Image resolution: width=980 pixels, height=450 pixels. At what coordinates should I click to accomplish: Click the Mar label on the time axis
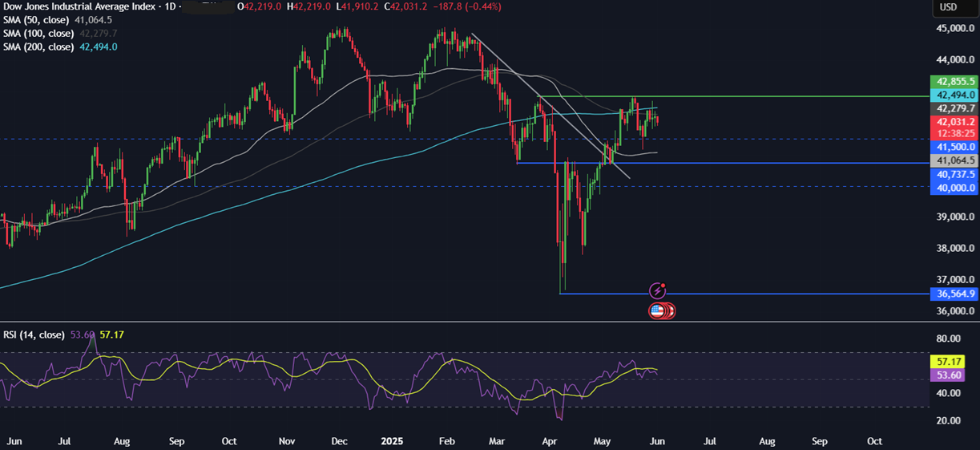[497, 441]
